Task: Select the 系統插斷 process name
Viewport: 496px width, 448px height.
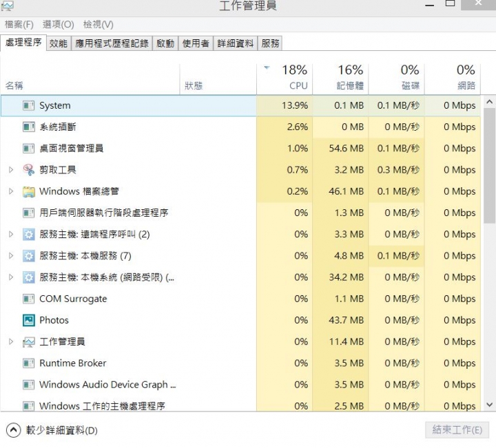Action: [58, 127]
